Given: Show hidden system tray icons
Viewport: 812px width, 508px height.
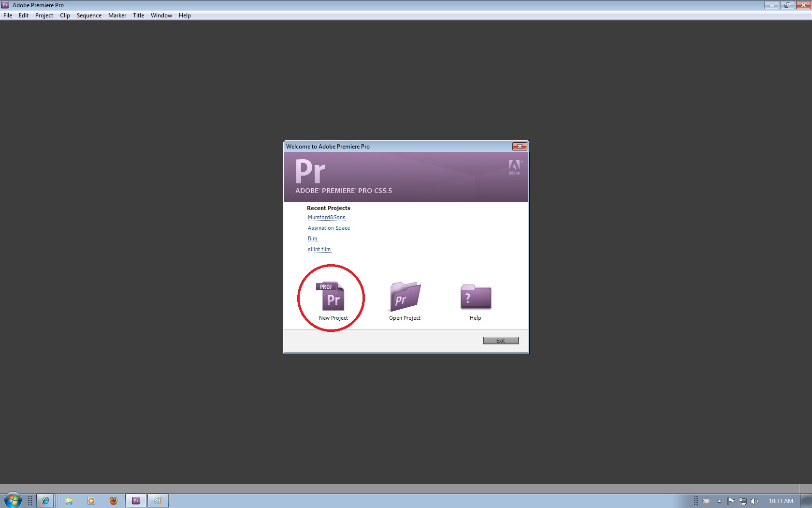Looking at the screenshot, I should 719,501.
